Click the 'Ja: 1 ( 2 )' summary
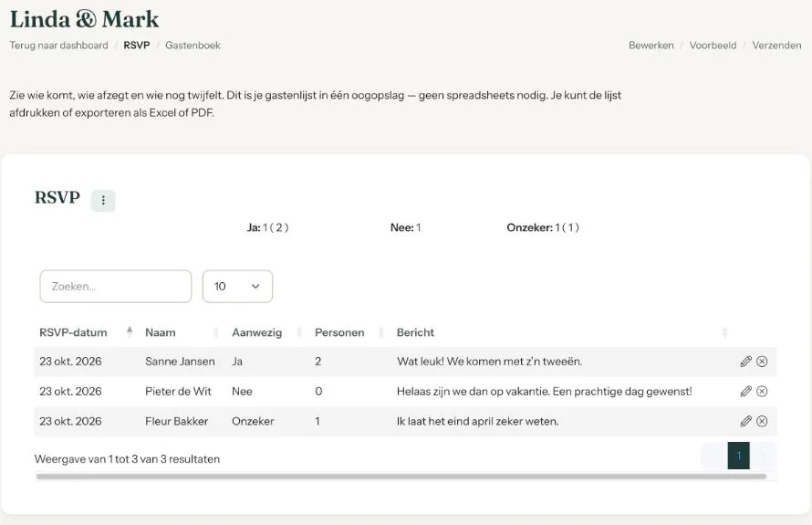Image resolution: width=812 pixels, height=525 pixels. pos(267,227)
